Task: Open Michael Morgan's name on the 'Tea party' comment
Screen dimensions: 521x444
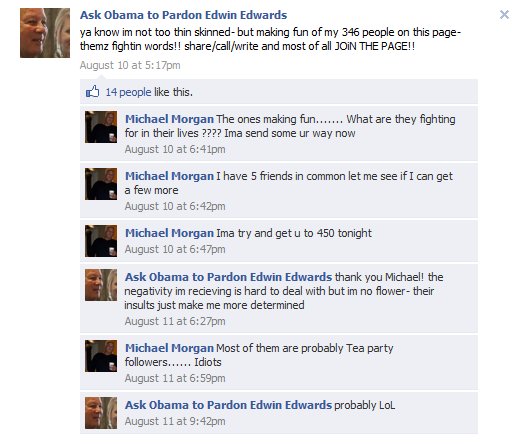Action: tap(169, 348)
